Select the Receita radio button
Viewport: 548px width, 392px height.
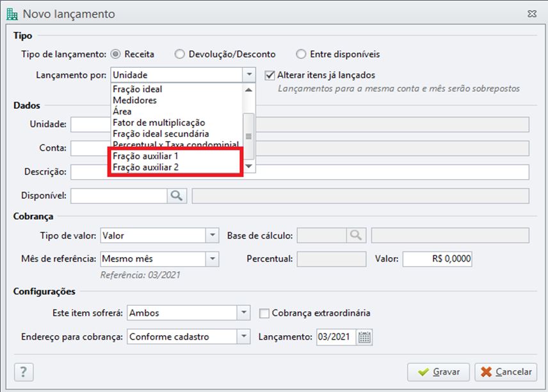click(115, 54)
